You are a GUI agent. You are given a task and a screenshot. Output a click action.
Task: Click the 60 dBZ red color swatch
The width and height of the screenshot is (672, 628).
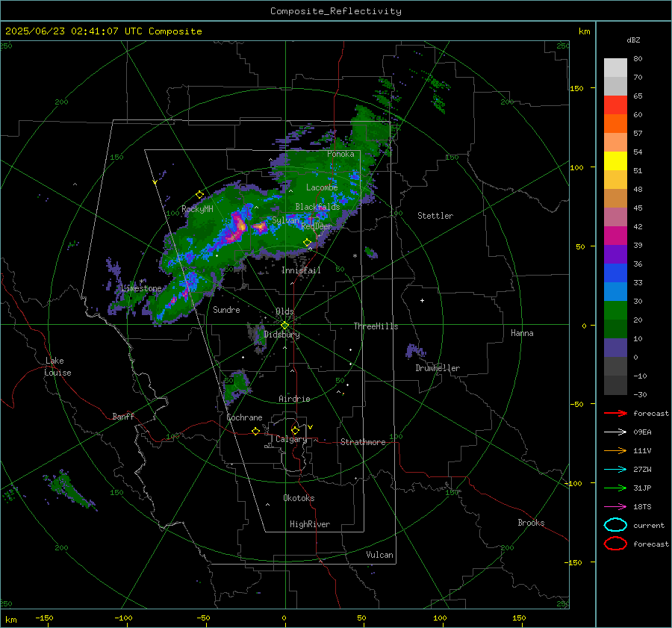click(x=615, y=105)
